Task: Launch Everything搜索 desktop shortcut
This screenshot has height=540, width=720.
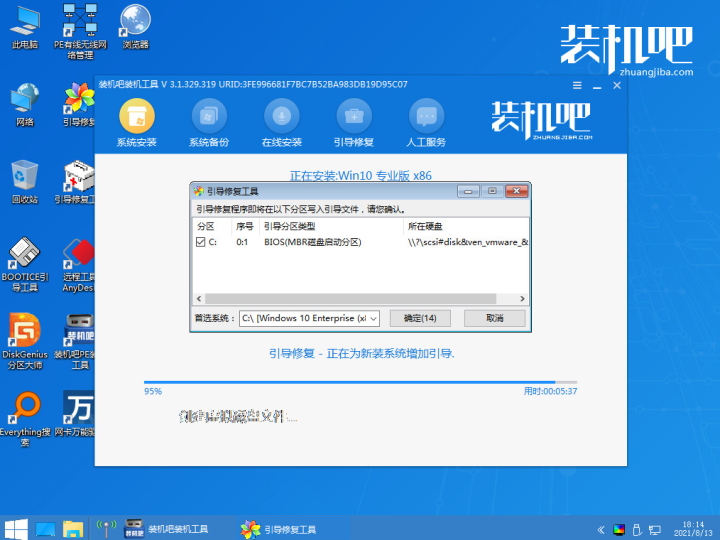Action: (x=25, y=419)
